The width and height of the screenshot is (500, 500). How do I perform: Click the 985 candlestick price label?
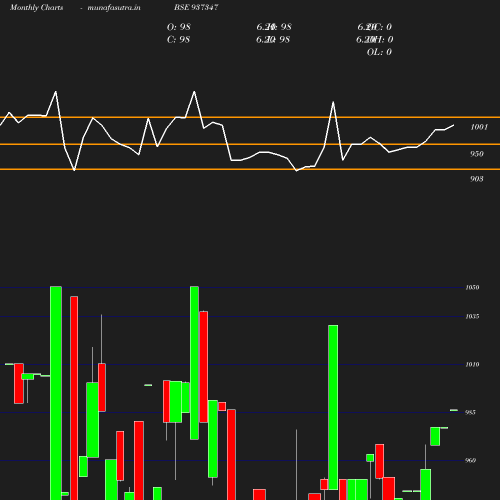(470, 412)
